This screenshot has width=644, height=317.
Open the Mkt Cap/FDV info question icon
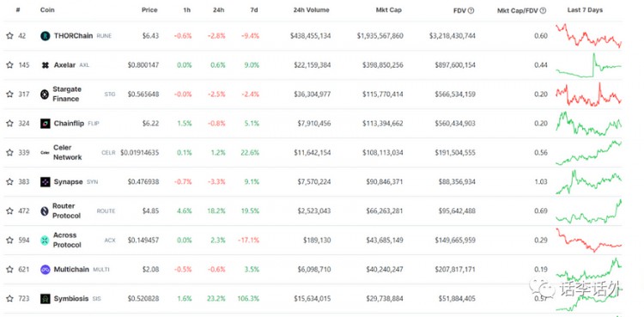coord(543,10)
